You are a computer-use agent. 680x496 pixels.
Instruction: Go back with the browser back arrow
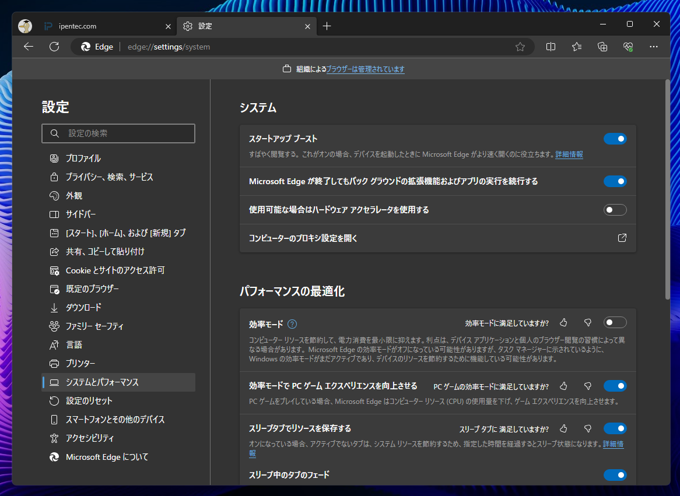pyautogui.click(x=29, y=47)
